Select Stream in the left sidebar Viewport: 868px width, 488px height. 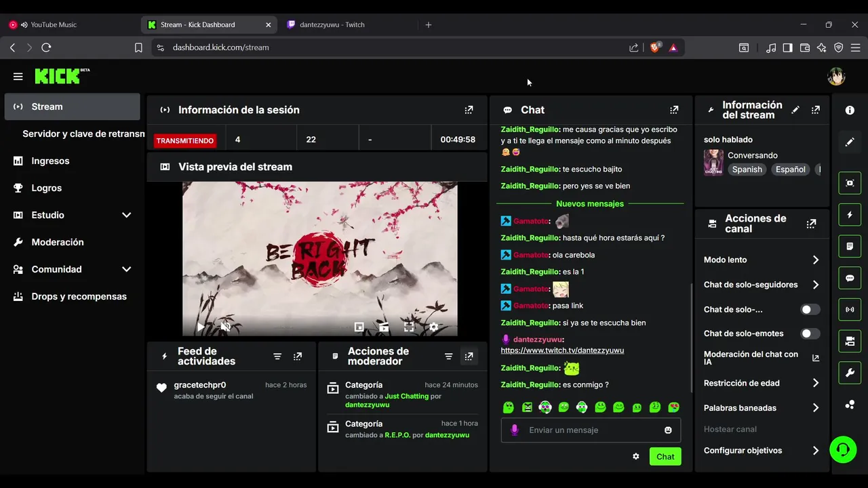click(x=73, y=106)
